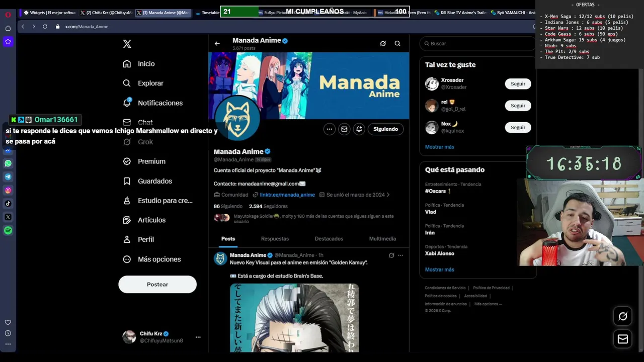This screenshot has width=644, height=362.
Task: Open linktr.ee/manada_anime link
Action: point(287,195)
